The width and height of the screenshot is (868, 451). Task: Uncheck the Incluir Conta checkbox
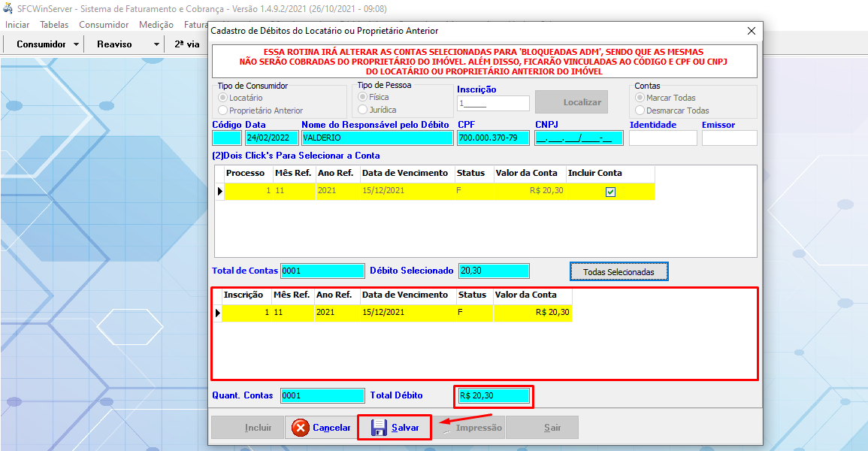point(610,192)
